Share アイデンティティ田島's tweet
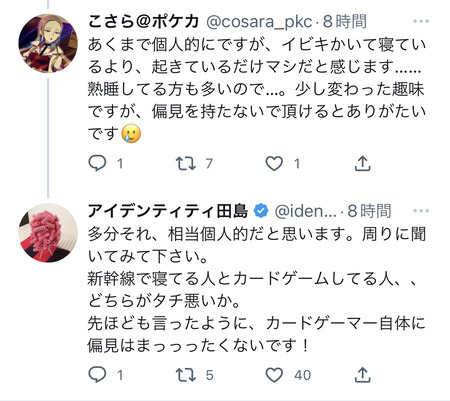 pyautogui.click(x=362, y=375)
